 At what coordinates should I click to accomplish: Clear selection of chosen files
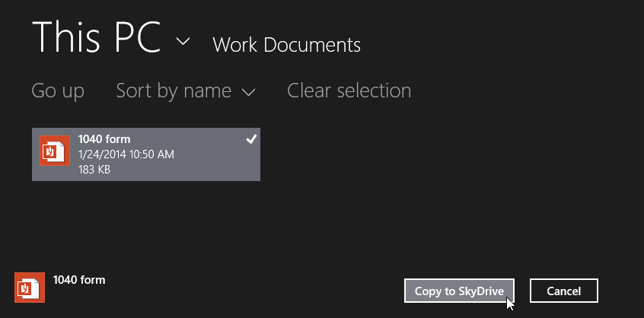[349, 91]
